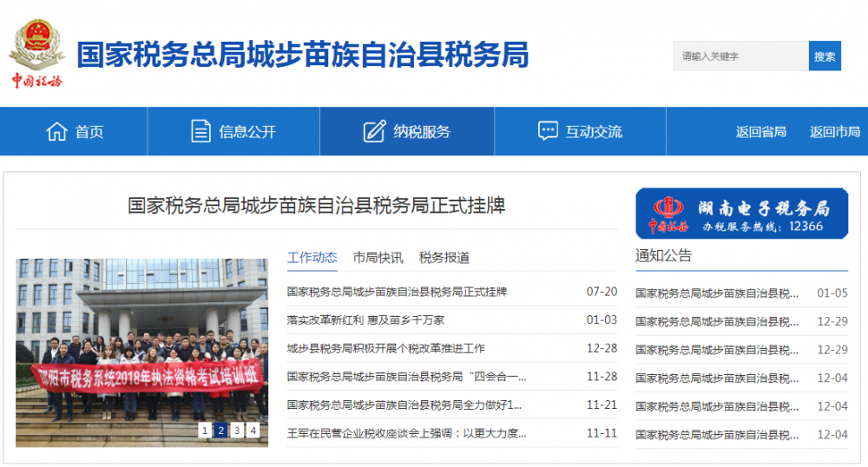Click the chat bubble icon beside 互动交流

tap(548, 130)
